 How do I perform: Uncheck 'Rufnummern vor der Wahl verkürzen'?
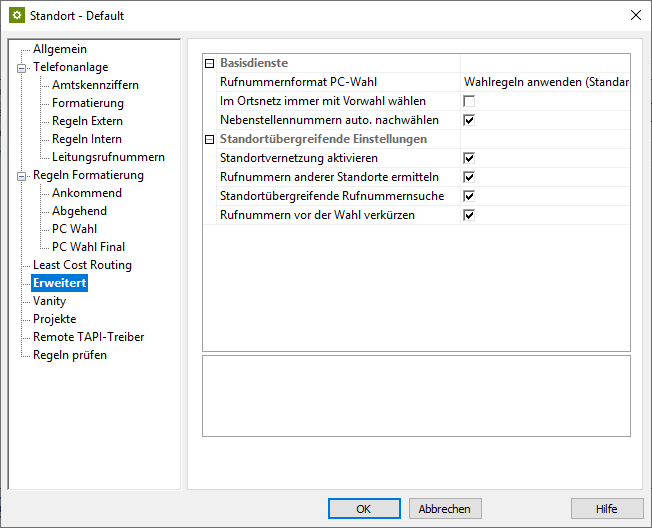(x=468, y=215)
